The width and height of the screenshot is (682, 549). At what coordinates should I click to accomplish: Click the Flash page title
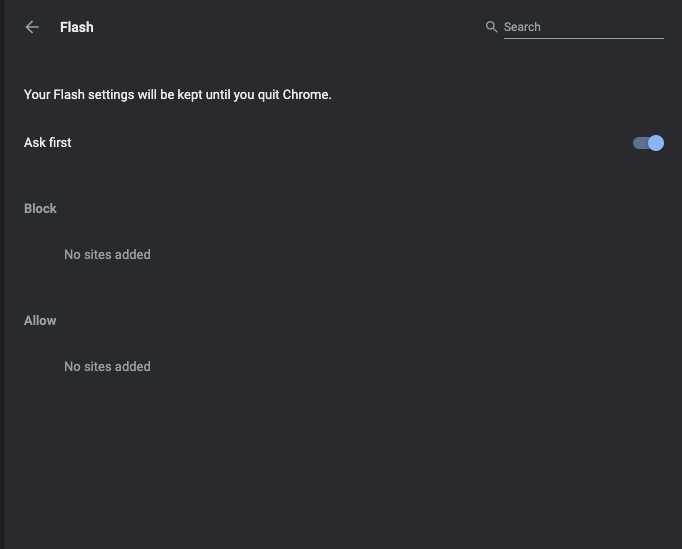coord(77,27)
